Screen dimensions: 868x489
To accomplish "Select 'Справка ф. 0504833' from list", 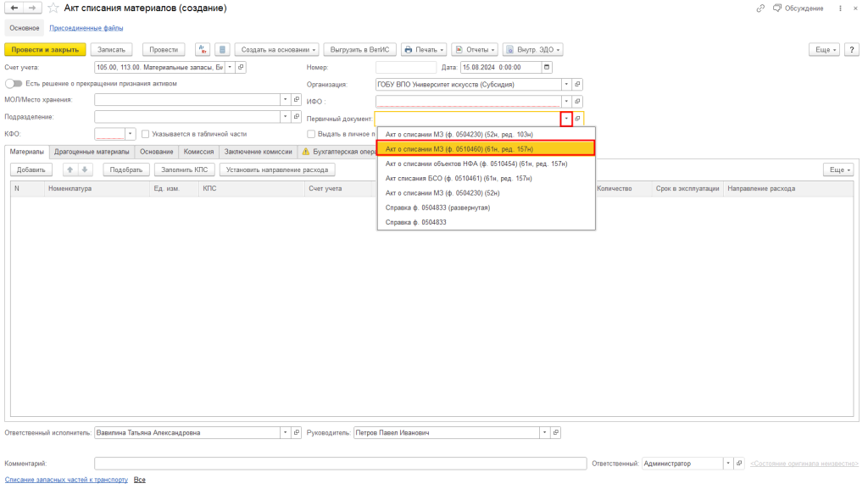I will (x=415, y=222).
